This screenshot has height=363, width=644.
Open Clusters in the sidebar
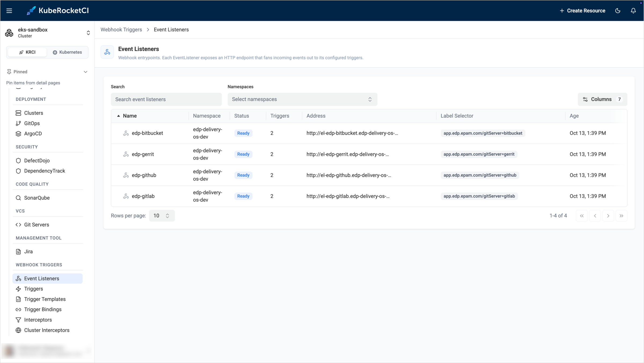tap(47, 113)
